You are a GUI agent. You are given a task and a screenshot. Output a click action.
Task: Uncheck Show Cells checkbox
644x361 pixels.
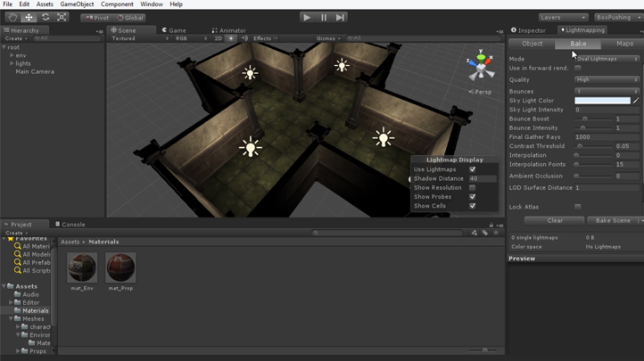point(473,206)
